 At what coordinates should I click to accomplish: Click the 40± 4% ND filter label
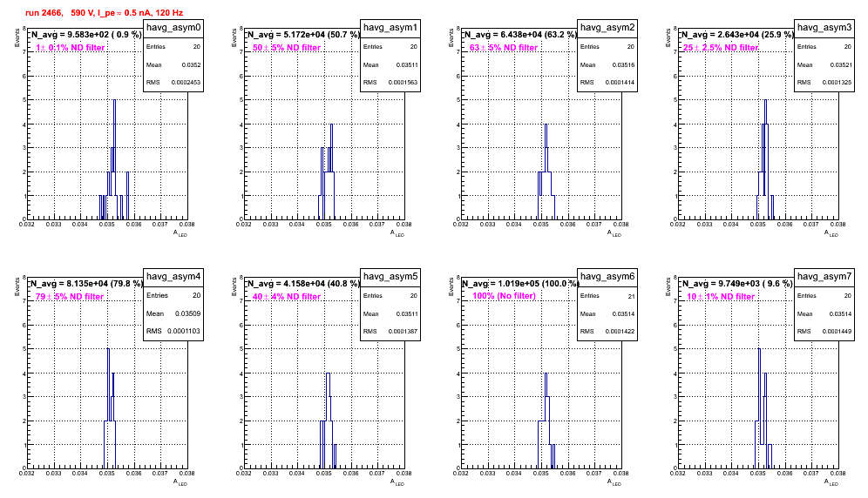click(287, 297)
